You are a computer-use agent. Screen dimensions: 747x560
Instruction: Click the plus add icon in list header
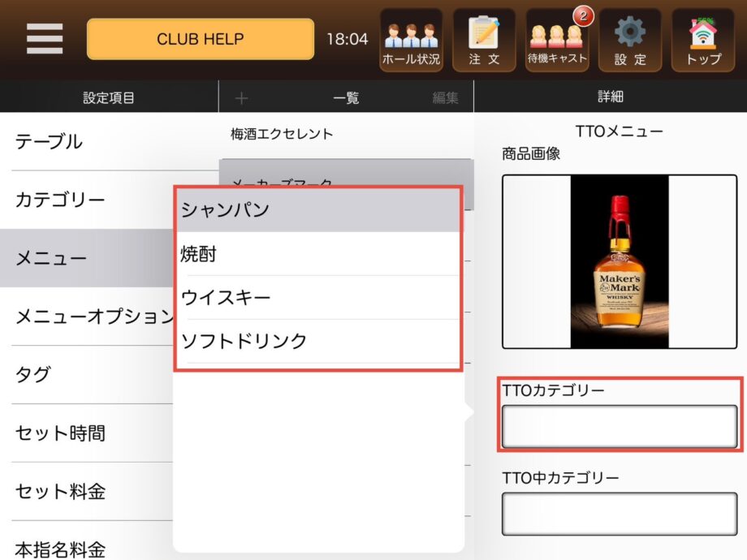[240, 98]
